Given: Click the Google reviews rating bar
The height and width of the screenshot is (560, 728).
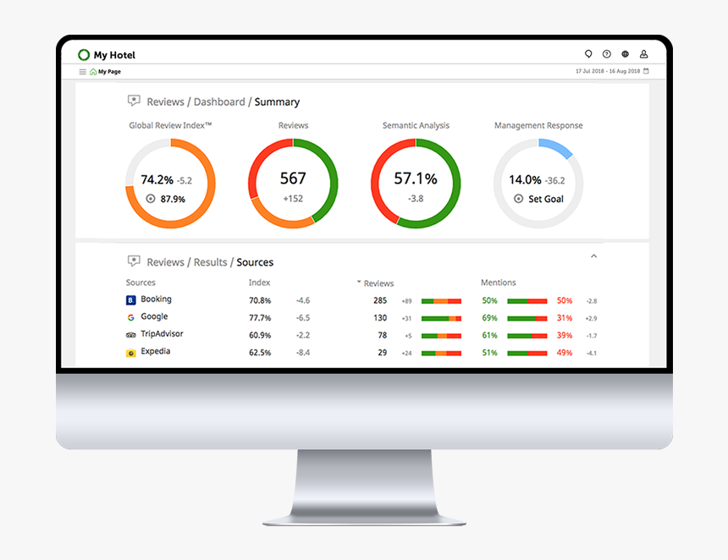Looking at the screenshot, I should coord(441,318).
